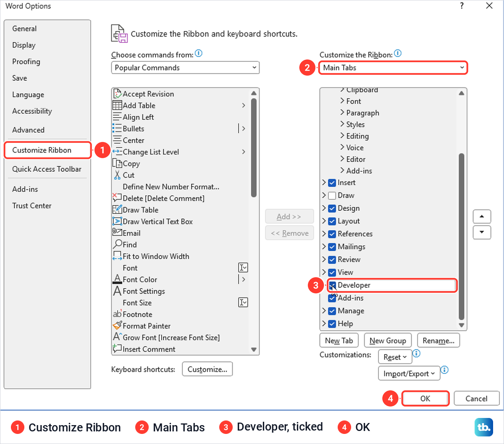Open the Reset customizations dropdown

click(395, 357)
